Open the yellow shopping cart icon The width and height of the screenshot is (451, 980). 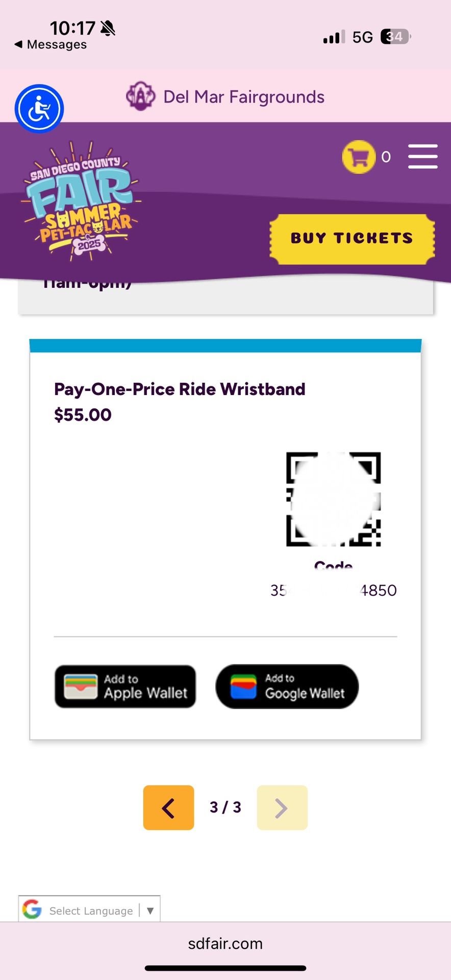(359, 157)
